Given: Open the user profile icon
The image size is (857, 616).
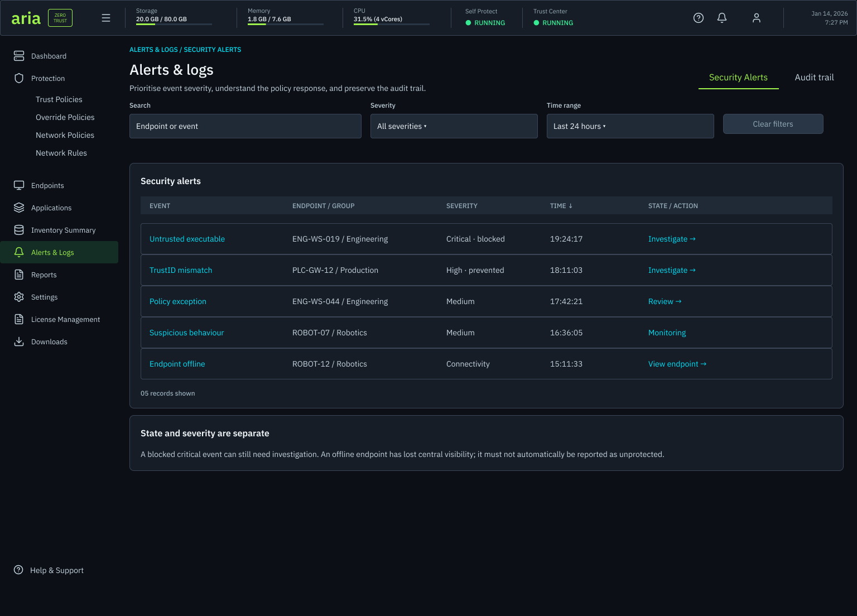Looking at the screenshot, I should coord(757,18).
